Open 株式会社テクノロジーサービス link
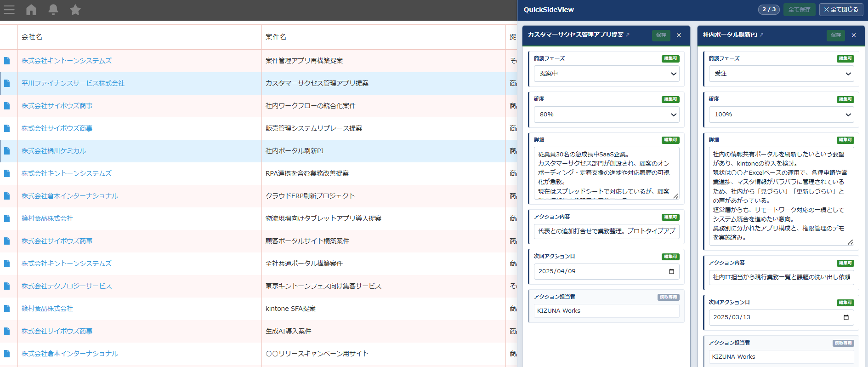This screenshot has width=868, height=367. [x=67, y=286]
